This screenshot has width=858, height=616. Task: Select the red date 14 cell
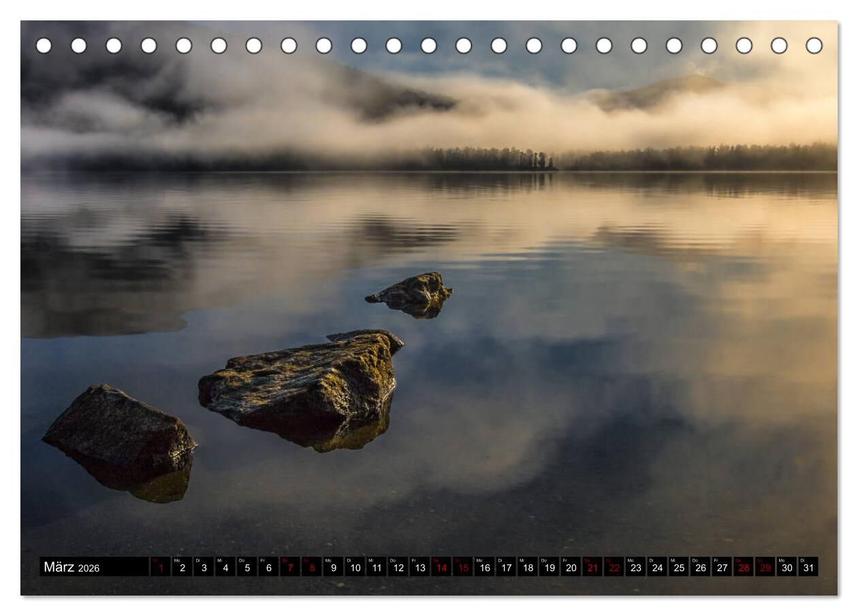pos(441,567)
